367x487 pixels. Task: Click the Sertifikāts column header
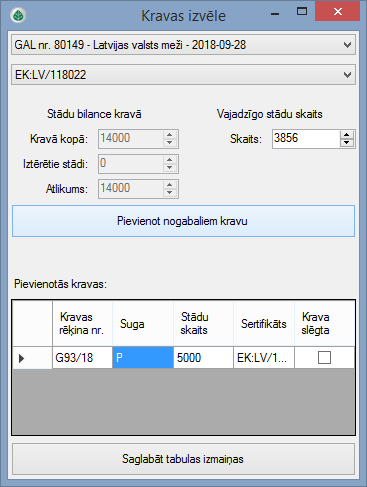point(264,324)
